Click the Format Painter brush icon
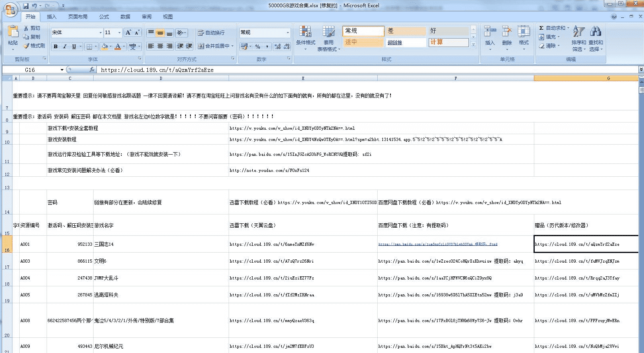Image resolution: width=644 pixels, height=353 pixels. (26, 46)
